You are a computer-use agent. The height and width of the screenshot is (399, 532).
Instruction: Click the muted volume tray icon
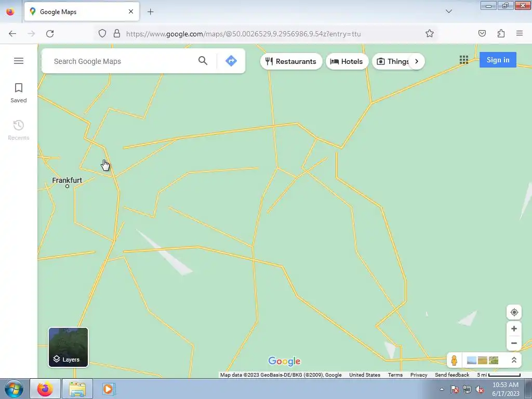pos(480,390)
